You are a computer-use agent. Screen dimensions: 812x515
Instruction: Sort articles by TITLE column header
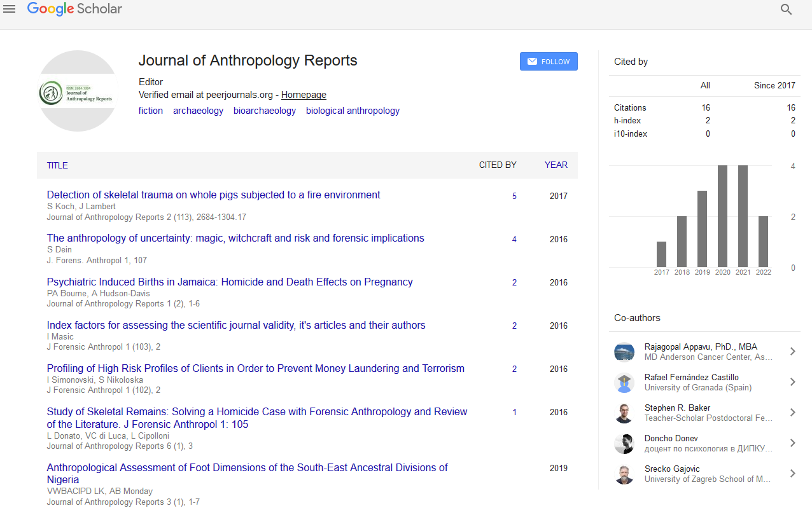click(57, 165)
